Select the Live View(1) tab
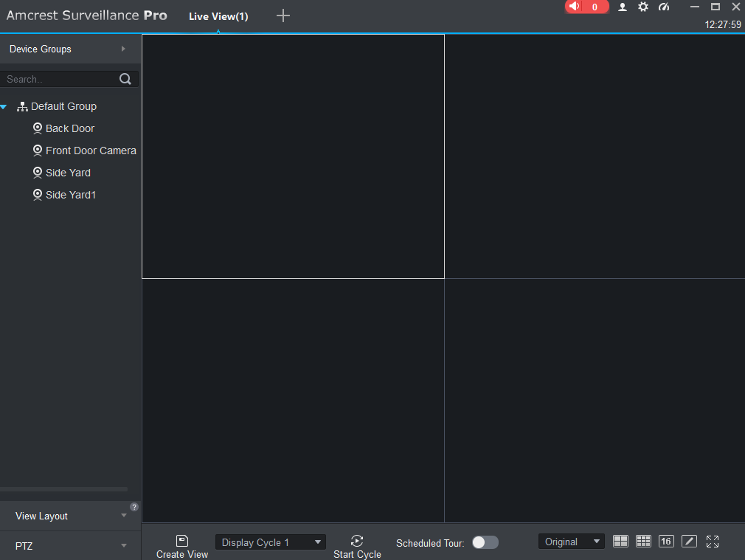Viewport: 745px width, 560px height. click(x=218, y=16)
